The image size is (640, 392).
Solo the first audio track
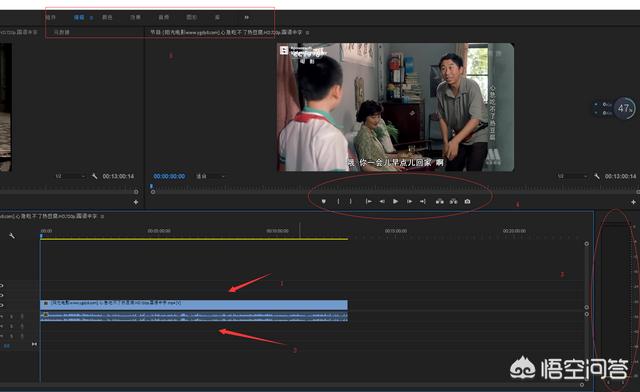coord(12,316)
